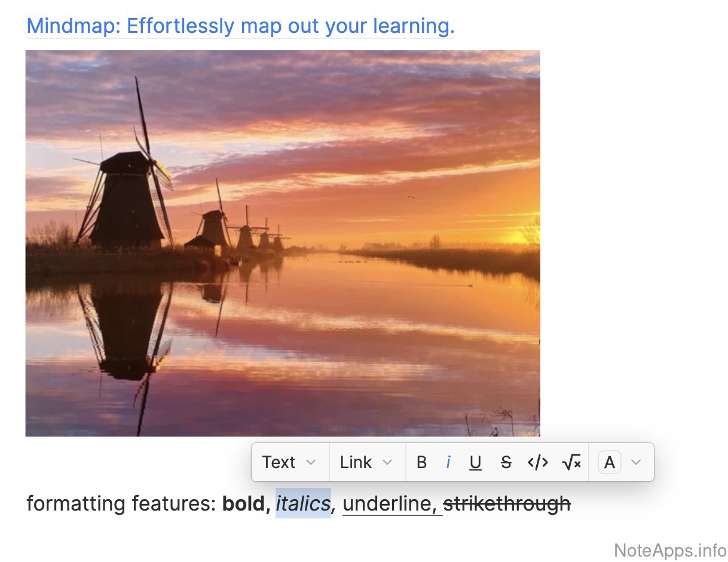728x562 pixels.
Task: Click the highlighted word italics
Action: [x=303, y=504]
